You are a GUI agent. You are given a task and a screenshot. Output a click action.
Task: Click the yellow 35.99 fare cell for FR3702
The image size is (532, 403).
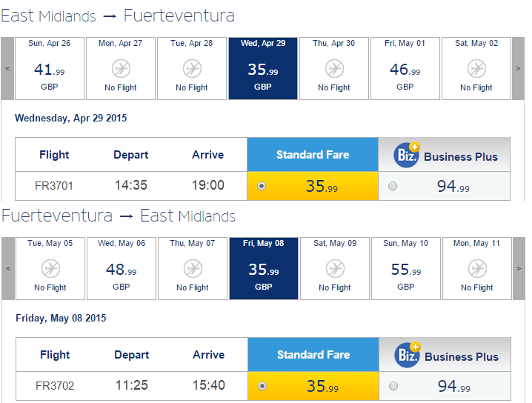(x=313, y=386)
